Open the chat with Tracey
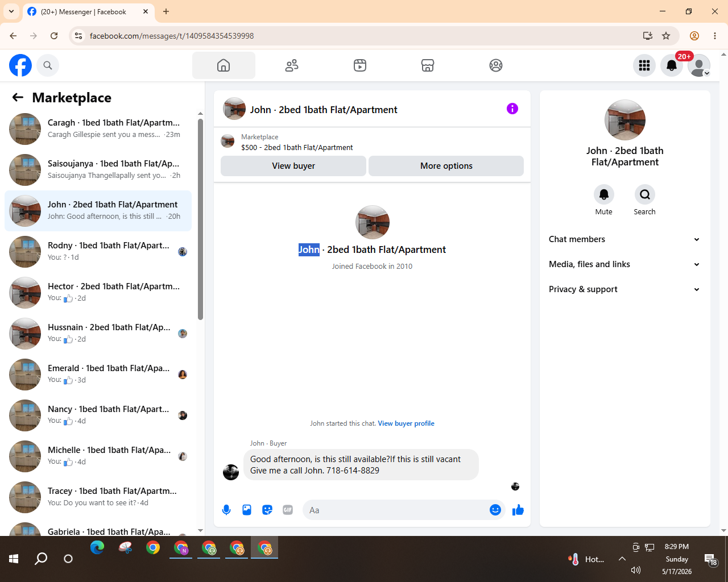Viewport: 728px width, 582px height. pyautogui.click(x=98, y=497)
